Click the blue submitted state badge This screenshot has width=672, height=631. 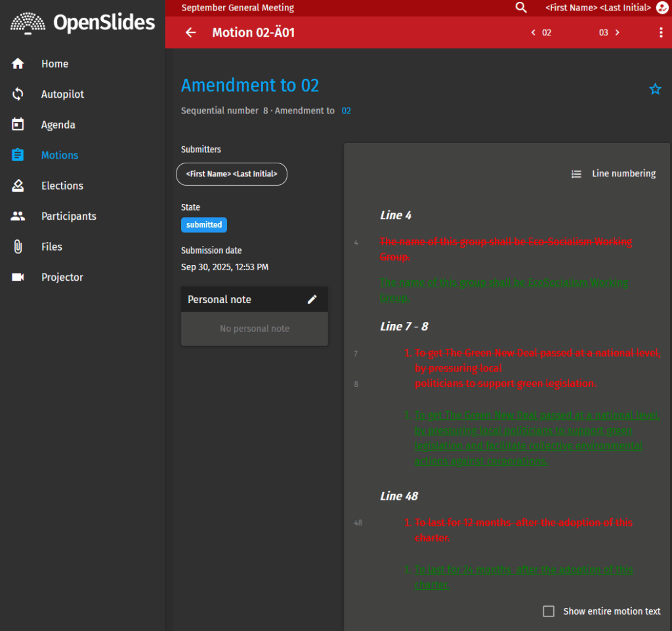point(203,225)
